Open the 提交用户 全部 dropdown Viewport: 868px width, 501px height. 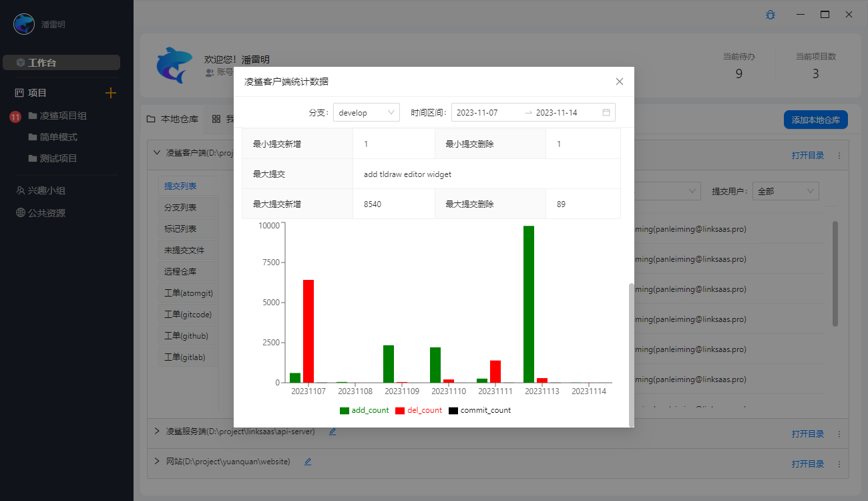click(x=785, y=191)
